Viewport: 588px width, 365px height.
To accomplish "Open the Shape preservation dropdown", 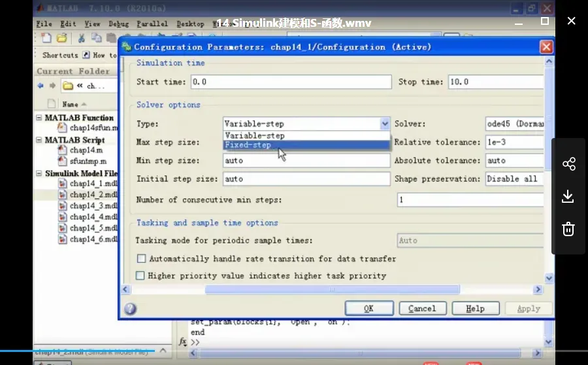I will click(x=514, y=179).
